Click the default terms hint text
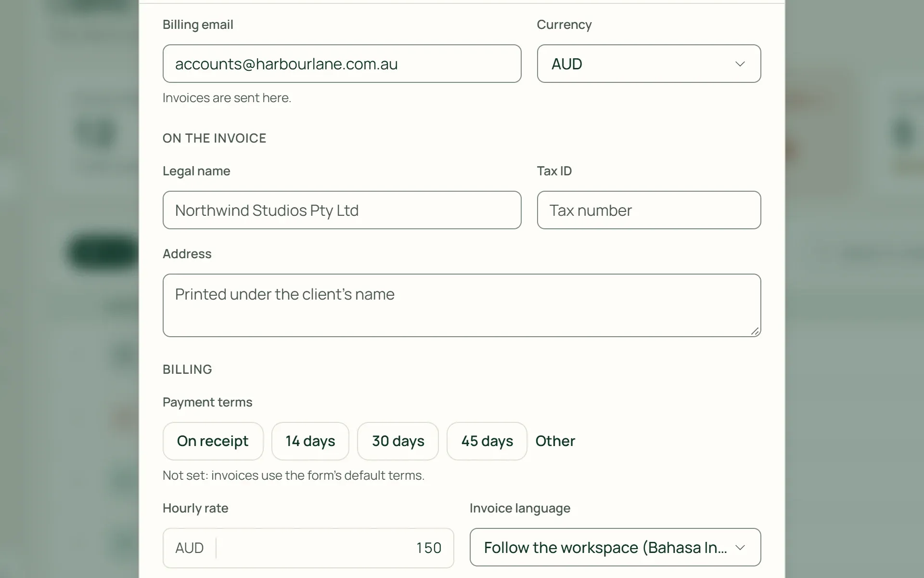The width and height of the screenshot is (924, 578). [x=294, y=475]
